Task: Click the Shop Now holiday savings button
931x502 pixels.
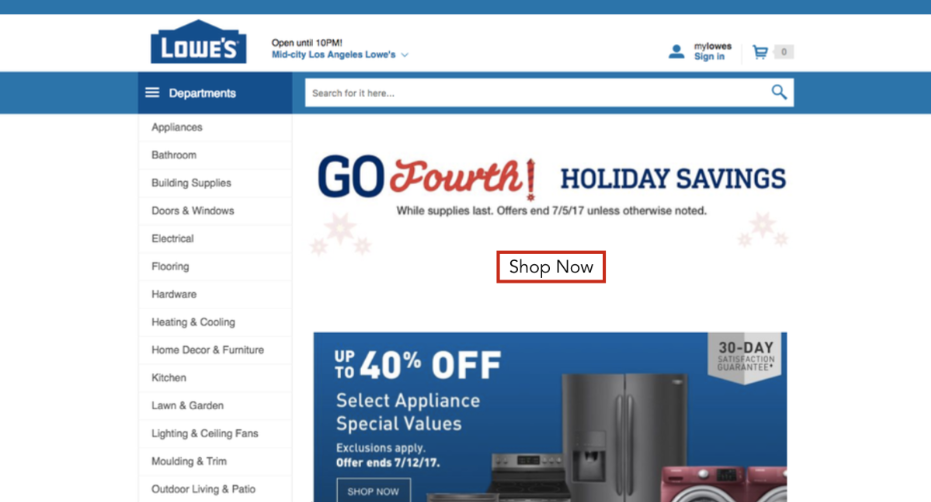Action: (x=551, y=267)
